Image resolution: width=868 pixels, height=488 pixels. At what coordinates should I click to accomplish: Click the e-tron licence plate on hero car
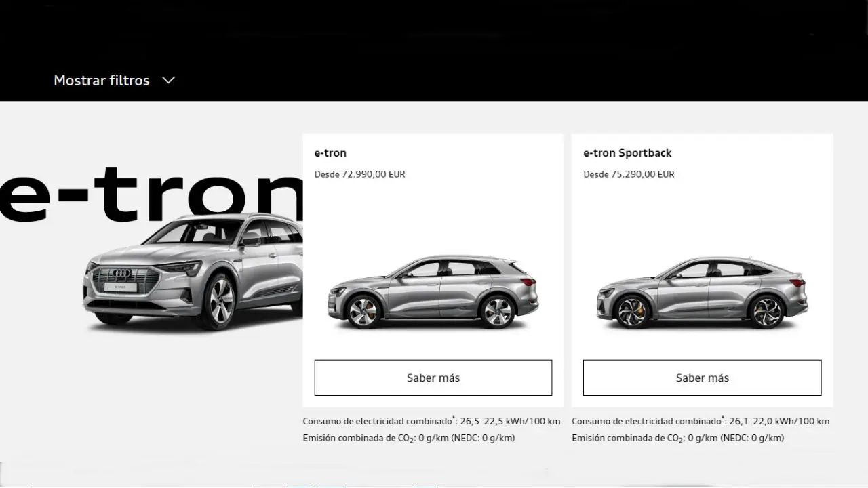coord(121,287)
